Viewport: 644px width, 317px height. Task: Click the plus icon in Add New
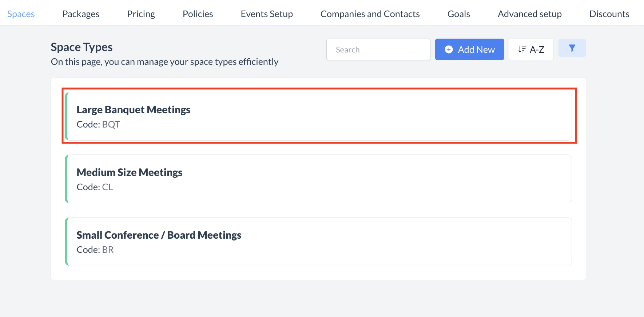tap(449, 50)
